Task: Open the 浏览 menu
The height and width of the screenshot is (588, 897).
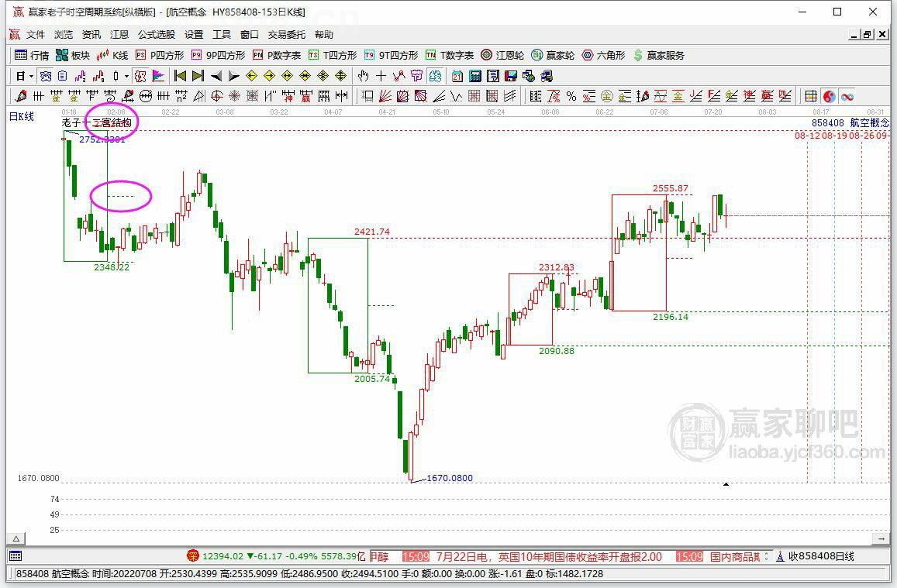Action: coord(64,34)
